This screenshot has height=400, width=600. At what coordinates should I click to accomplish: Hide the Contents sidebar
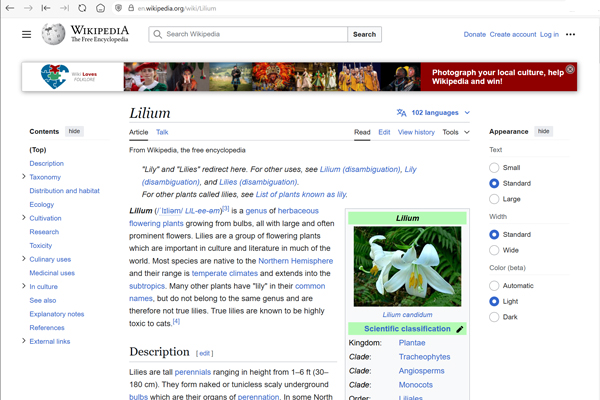tap(74, 131)
